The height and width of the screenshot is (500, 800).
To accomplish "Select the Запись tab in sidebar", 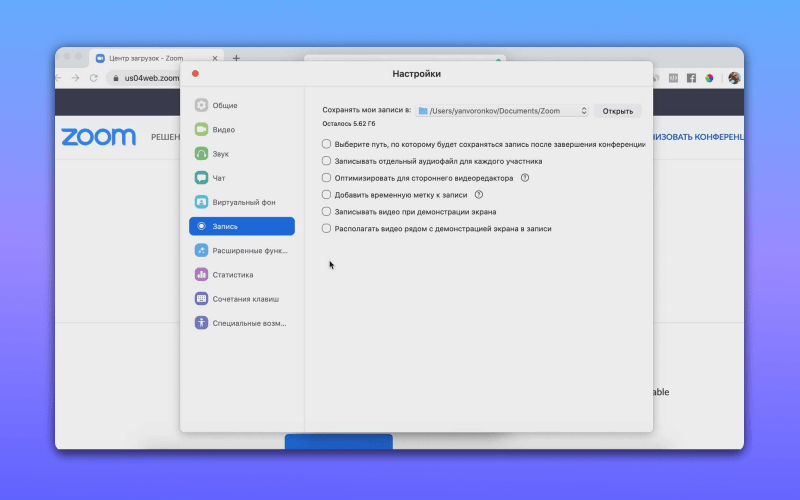I will coord(241,226).
